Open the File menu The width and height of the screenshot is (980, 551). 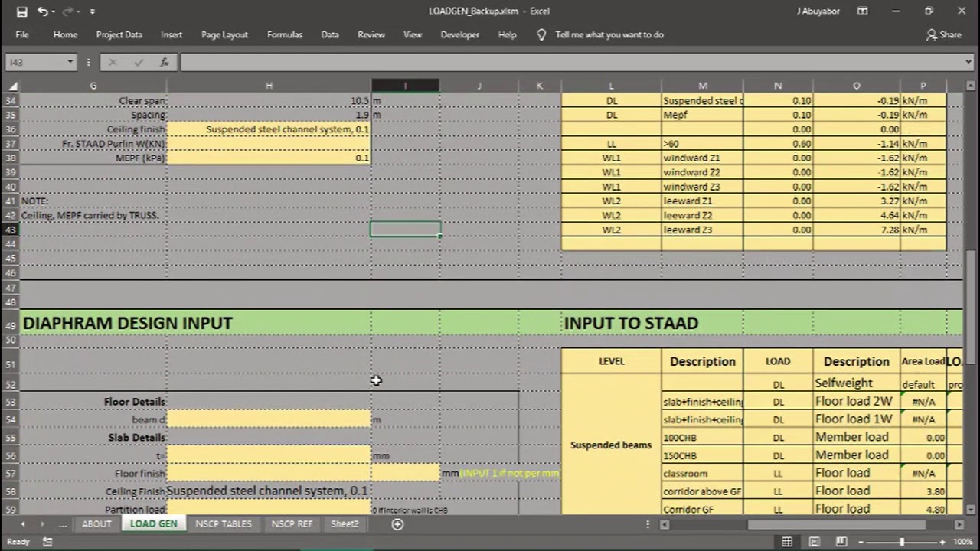[x=22, y=34]
